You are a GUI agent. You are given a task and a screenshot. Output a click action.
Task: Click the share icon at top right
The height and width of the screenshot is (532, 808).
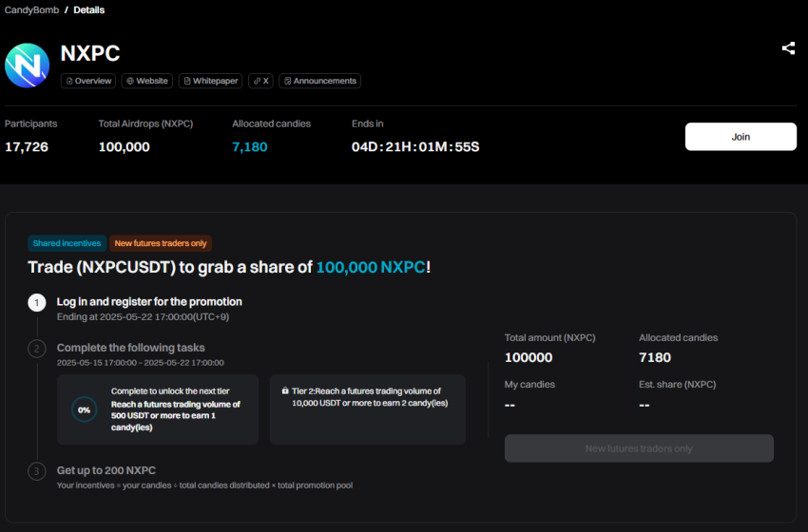[x=788, y=48]
